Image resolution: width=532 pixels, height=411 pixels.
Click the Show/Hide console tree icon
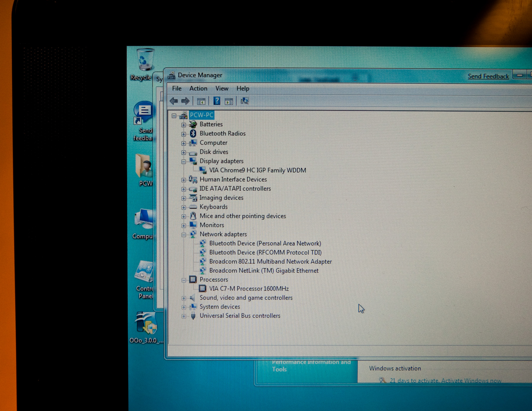[x=201, y=101]
